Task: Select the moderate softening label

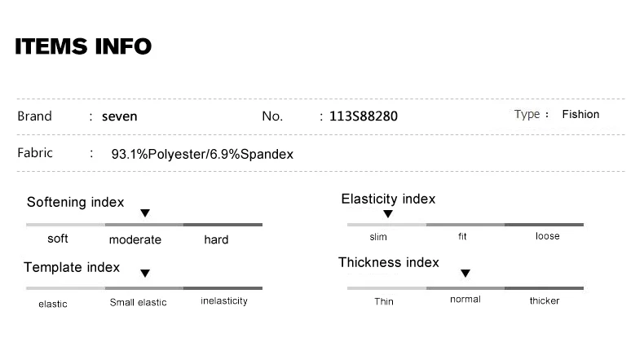Action: tap(135, 239)
